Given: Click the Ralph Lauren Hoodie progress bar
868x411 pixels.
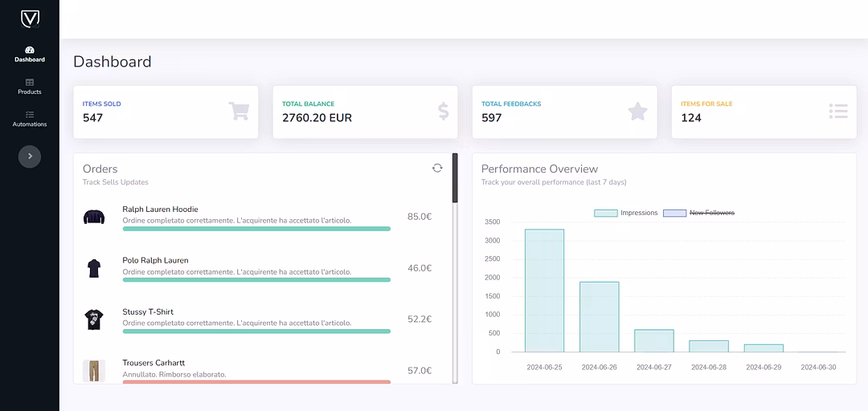Looking at the screenshot, I should tap(256, 229).
